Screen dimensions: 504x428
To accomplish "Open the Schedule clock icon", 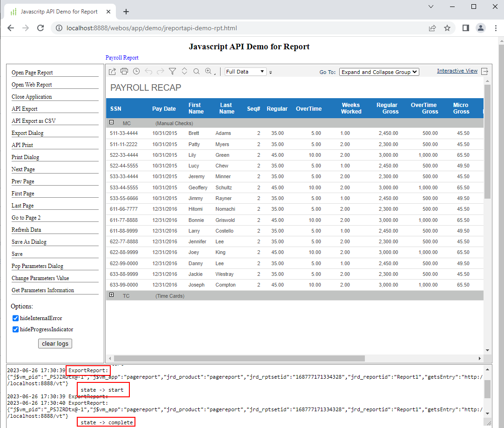I will 136,71.
